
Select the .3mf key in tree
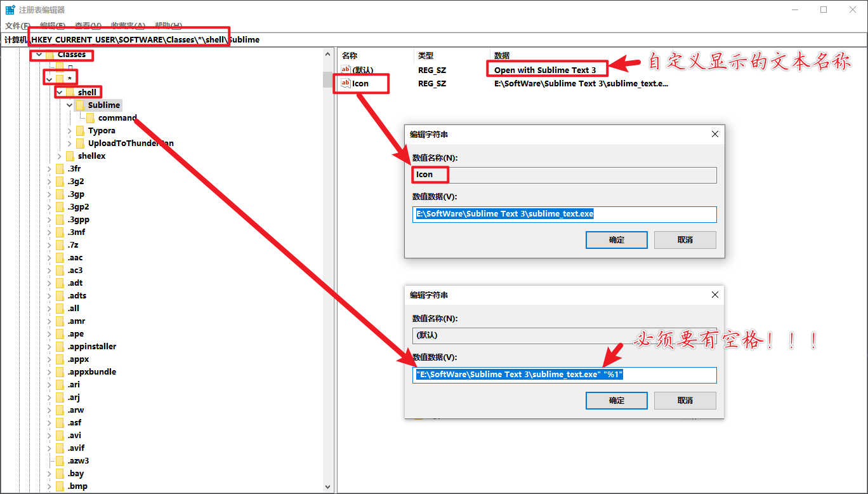[x=76, y=232]
